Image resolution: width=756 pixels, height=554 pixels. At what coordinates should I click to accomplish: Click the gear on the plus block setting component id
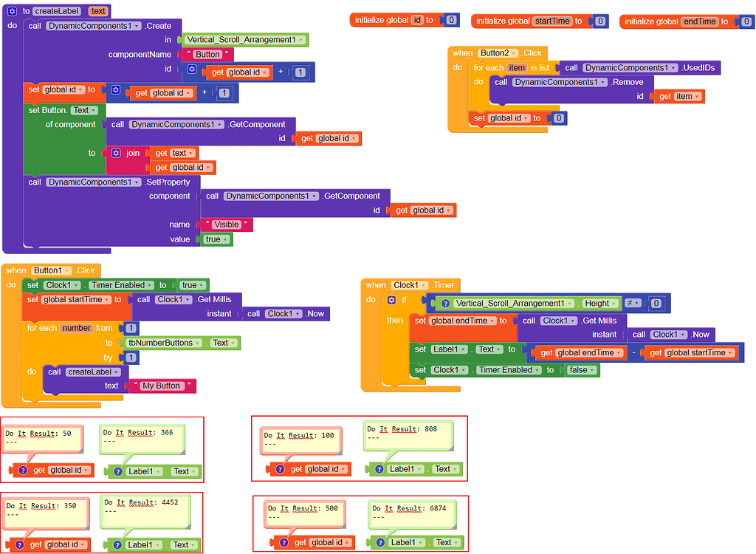pyautogui.click(x=191, y=68)
